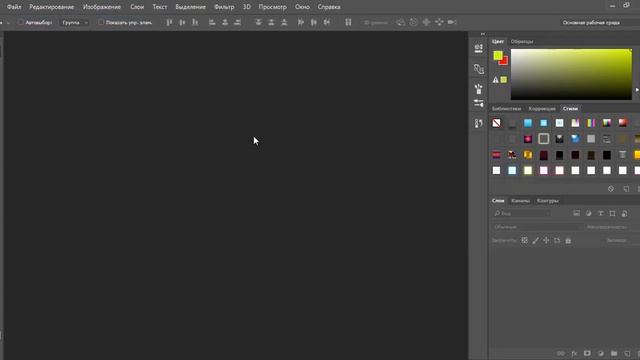This screenshot has height=360, width=640.
Task: Select the 3D rotate mode icon
Action: click(401, 22)
